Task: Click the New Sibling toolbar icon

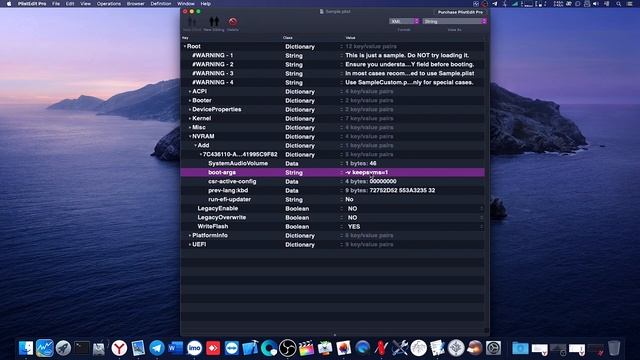Action: point(214,21)
